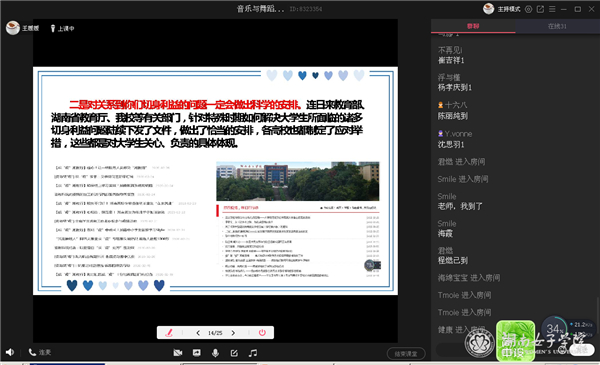Select chat entry Smile 进入房间
The height and width of the screenshot is (365, 600).
pyautogui.click(x=463, y=179)
